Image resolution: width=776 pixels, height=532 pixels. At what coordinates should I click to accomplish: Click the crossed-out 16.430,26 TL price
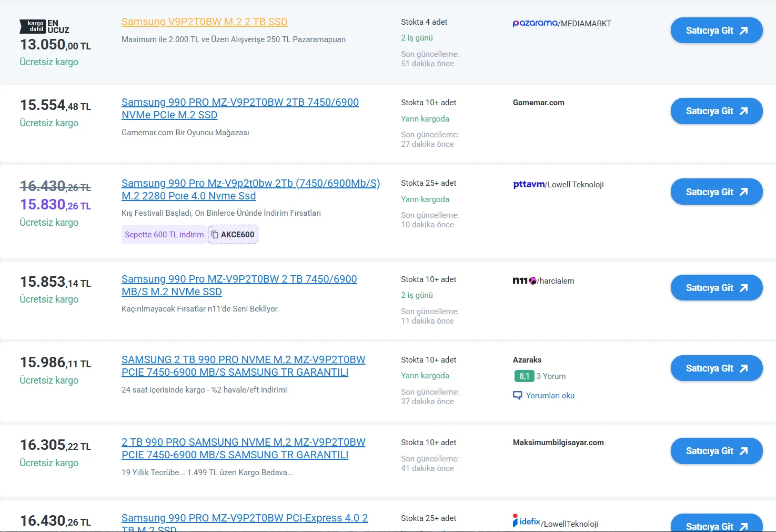tap(55, 186)
